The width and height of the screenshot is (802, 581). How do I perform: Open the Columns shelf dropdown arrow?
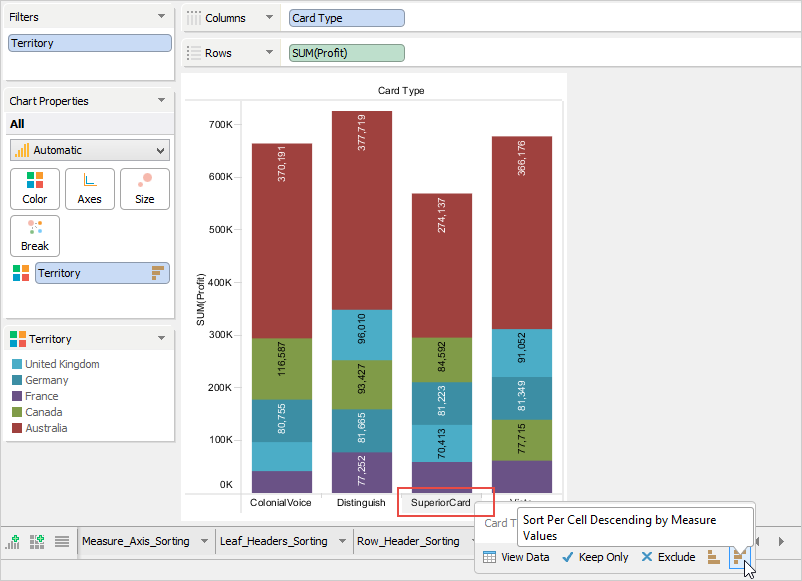(x=269, y=18)
